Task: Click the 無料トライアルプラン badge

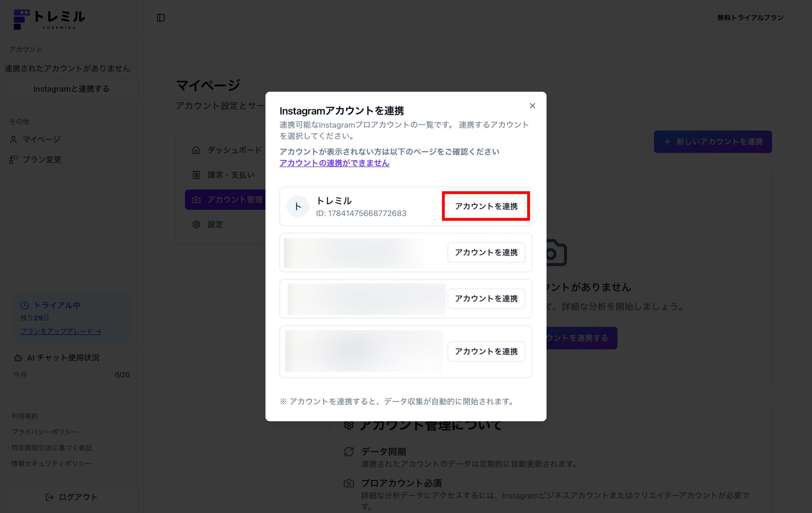Action: tap(750, 17)
